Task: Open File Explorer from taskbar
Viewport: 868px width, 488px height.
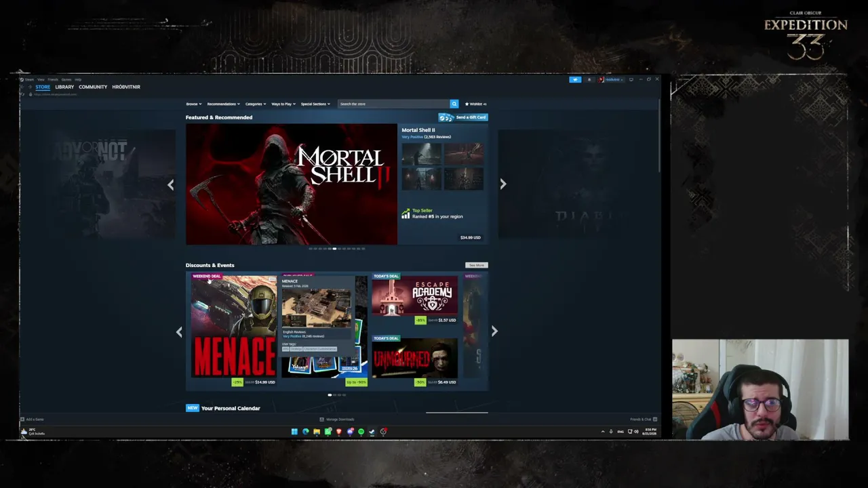Action: pyautogui.click(x=317, y=432)
